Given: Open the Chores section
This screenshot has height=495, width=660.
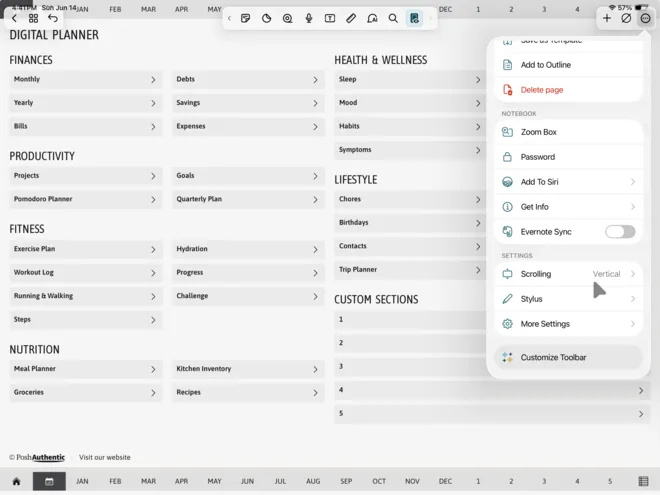Looking at the screenshot, I should point(410,200).
